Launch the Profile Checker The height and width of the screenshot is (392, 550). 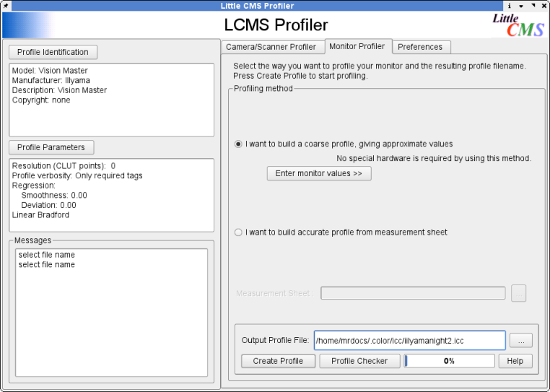pyautogui.click(x=359, y=361)
